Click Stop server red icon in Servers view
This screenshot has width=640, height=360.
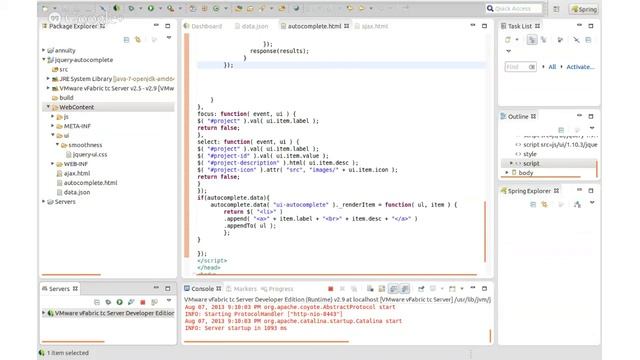click(142, 302)
